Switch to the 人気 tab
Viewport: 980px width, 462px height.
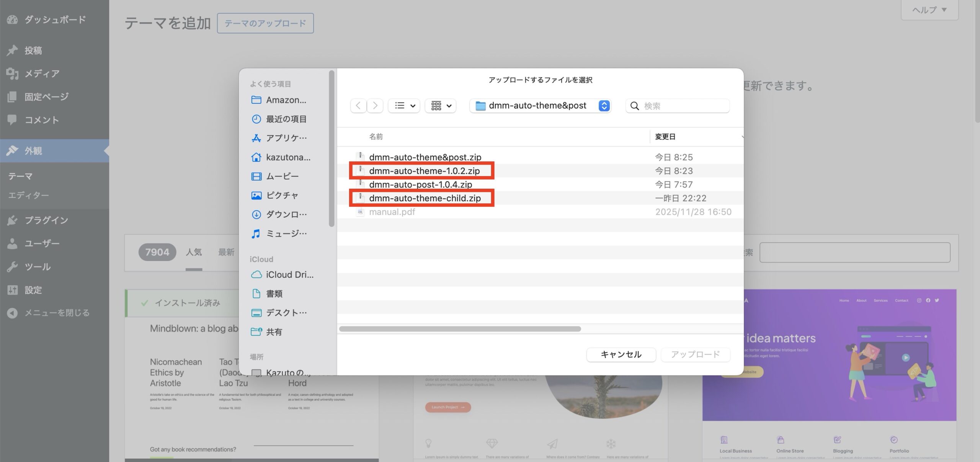[194, 252]
